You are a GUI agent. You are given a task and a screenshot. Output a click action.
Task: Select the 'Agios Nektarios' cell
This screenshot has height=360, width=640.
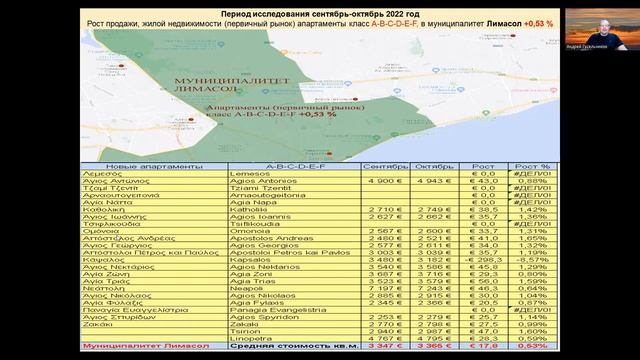(x=295, y=267)
